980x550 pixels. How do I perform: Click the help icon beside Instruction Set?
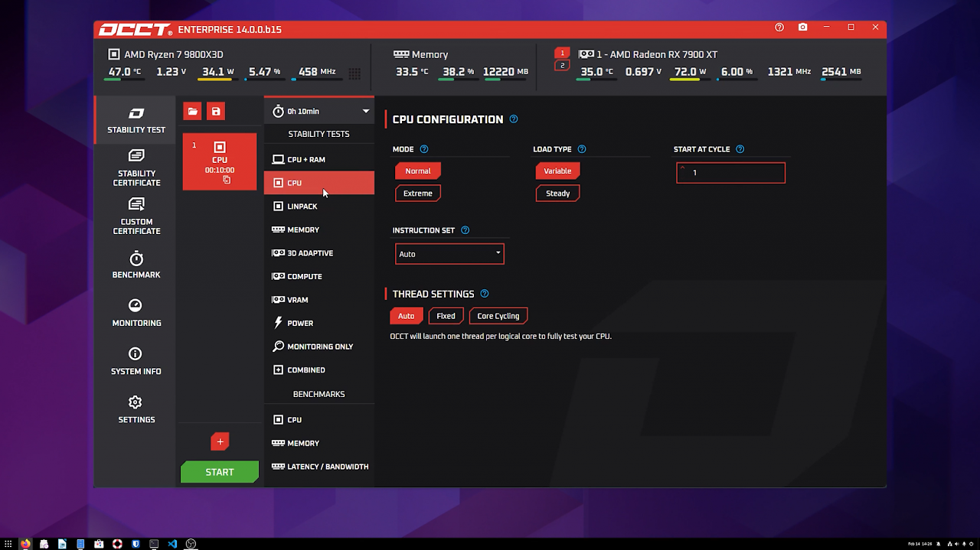465,230
